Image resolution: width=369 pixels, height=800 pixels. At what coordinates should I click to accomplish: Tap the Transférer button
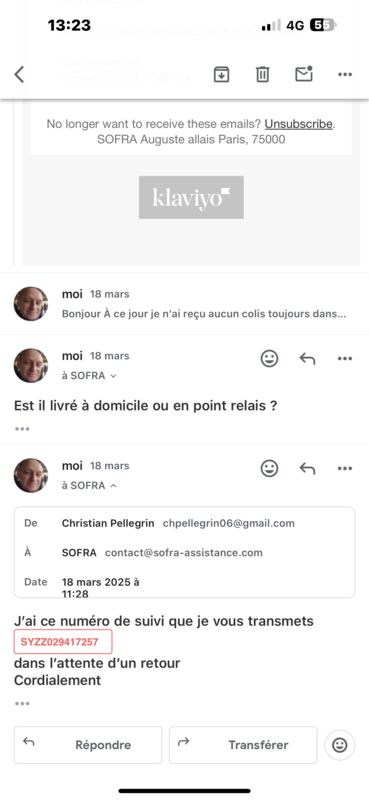tap(243, 745)
